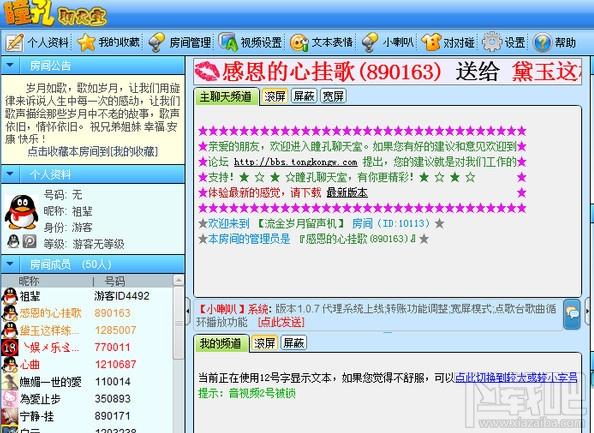Toggle 宽屏 wide-screen mode
Image resolution: width=594 pixels, height=433 pixels.
(x=333, y=96)
